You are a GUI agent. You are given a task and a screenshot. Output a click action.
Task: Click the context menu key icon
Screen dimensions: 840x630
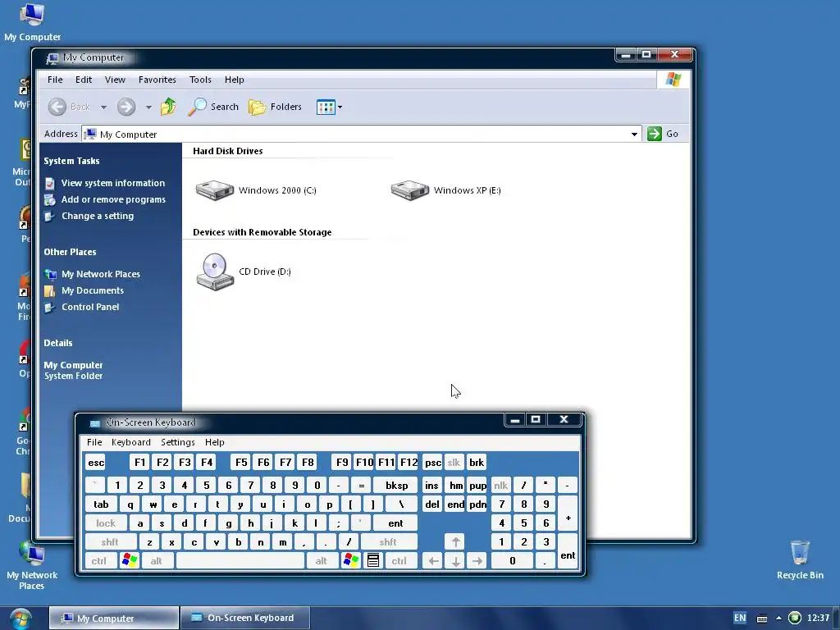point(373,561)
